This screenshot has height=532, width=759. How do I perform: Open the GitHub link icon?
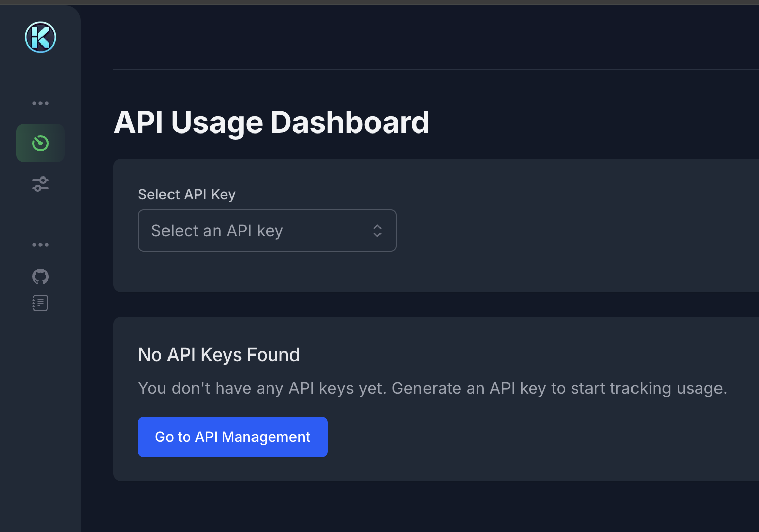(x=40, y=277)
